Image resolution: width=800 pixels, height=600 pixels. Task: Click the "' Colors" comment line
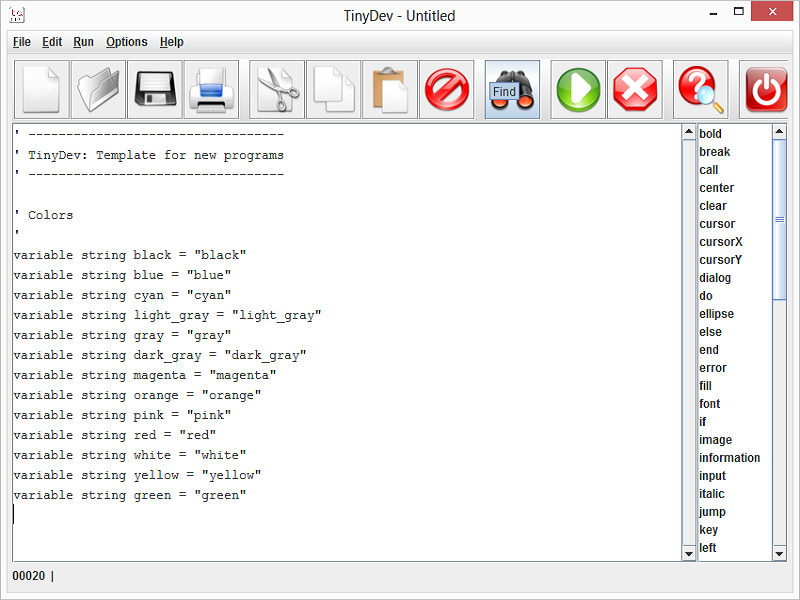[44, 215]
